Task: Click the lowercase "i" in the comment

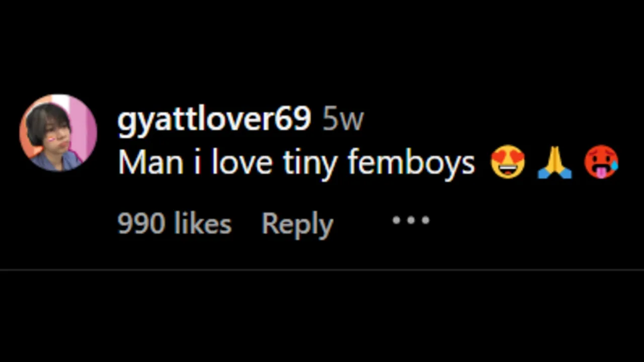Action: [x=197, y=163]
